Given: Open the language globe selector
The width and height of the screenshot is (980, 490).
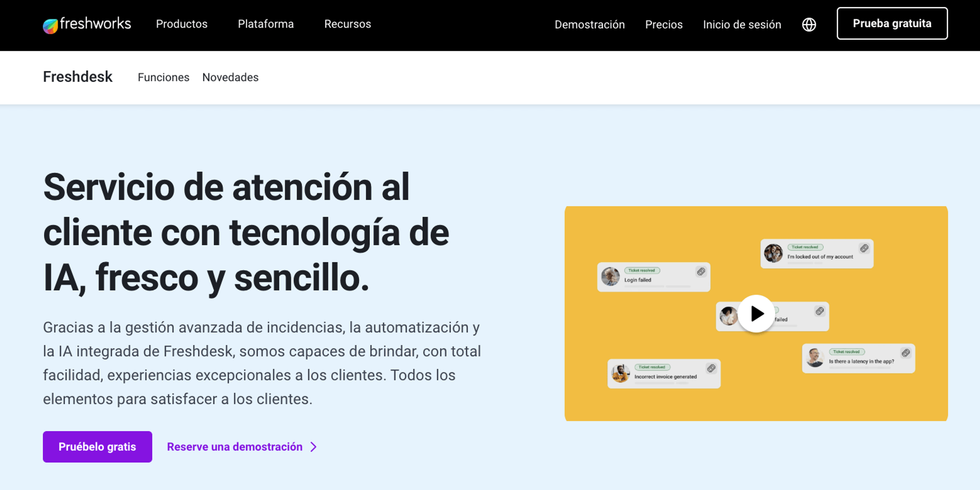Looking at the screenshot, I should (x=809, y=24).
